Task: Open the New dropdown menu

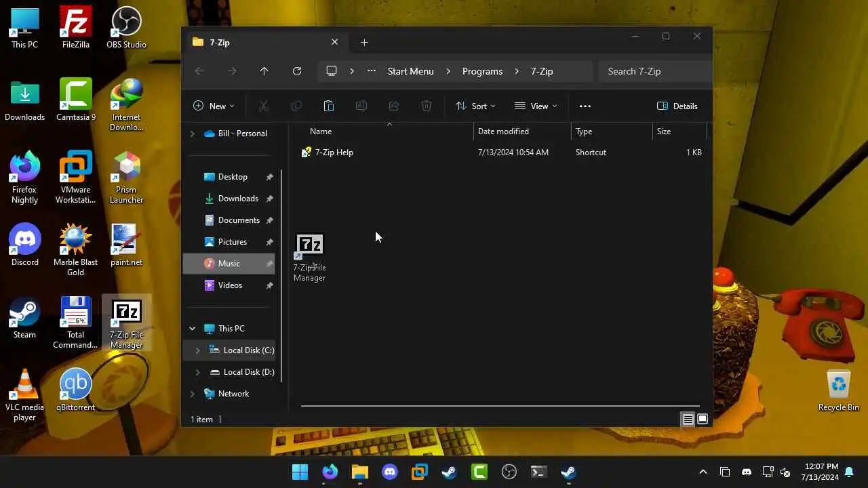Action: coord(214,106)
